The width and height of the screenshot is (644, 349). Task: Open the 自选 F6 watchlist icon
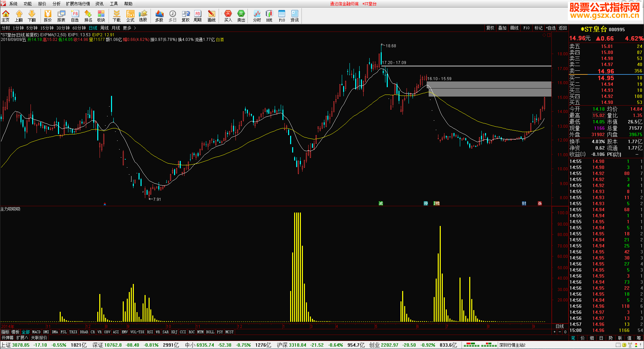click(75, 16)
